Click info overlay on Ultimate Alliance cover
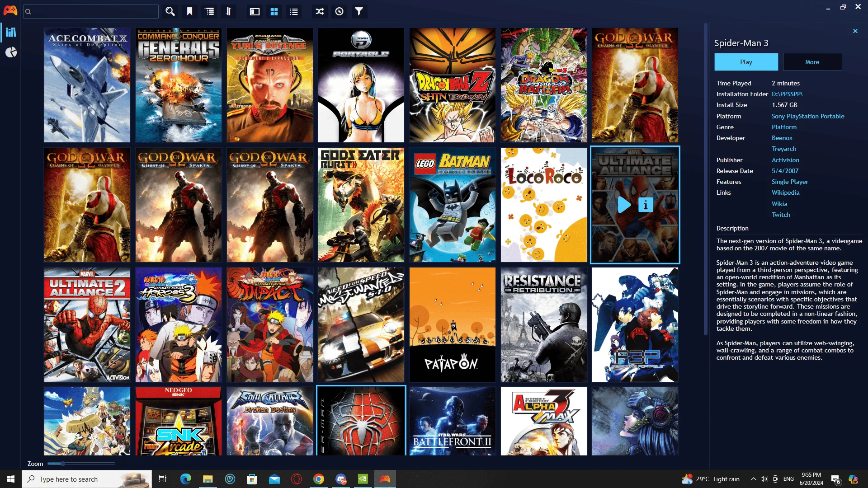The height and width of the screenshot is (488, 868). coord(646,205)
